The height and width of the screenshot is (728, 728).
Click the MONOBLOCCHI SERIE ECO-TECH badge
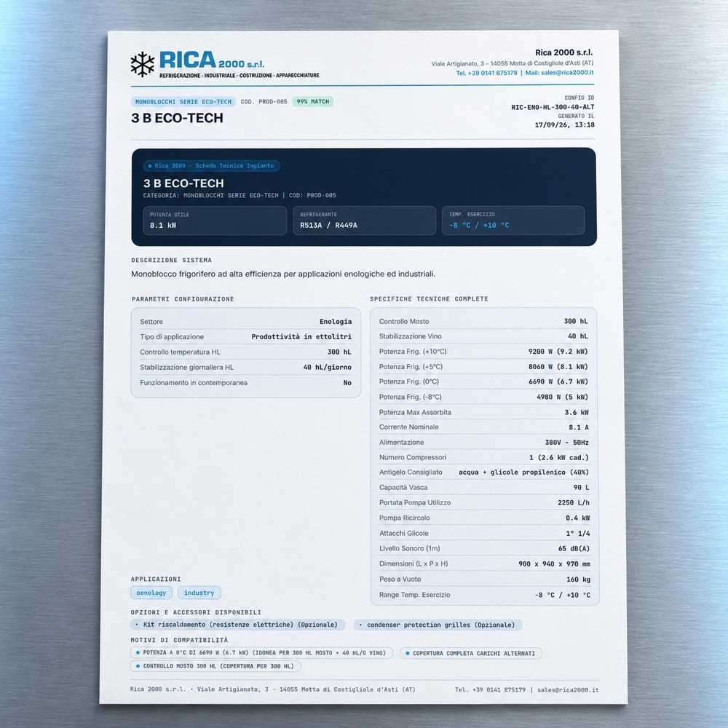183,102
